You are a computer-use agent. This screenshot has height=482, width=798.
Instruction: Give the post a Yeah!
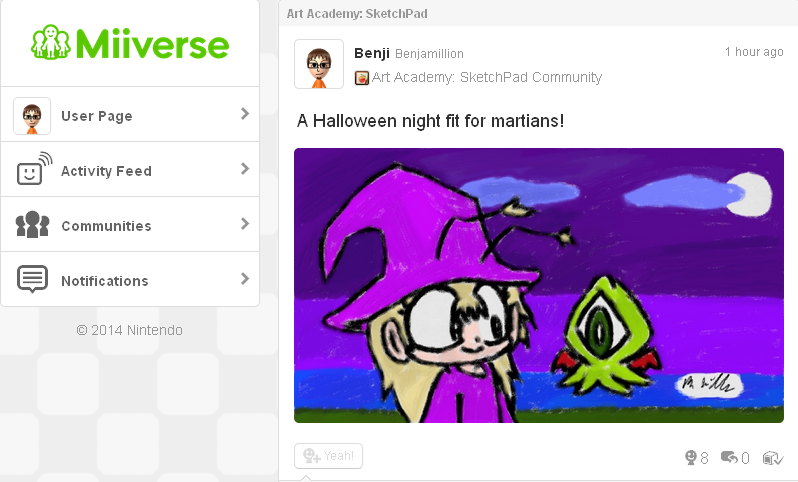pos(328,456)
